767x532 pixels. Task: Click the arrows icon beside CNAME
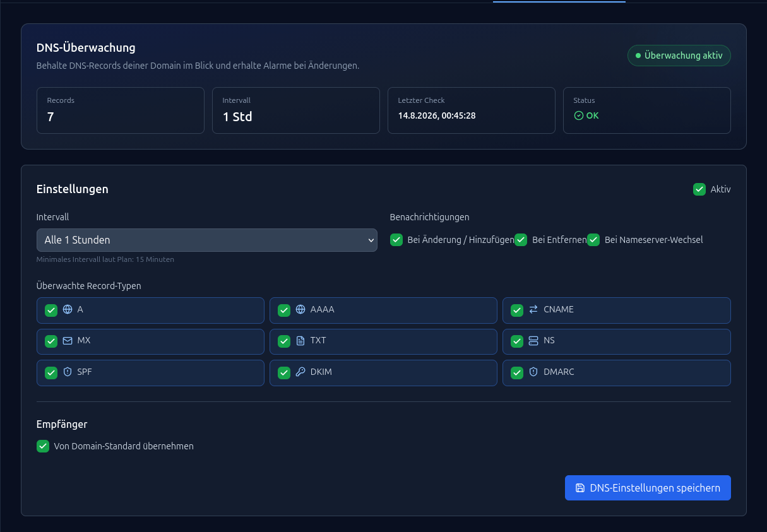tap(533, 310)
